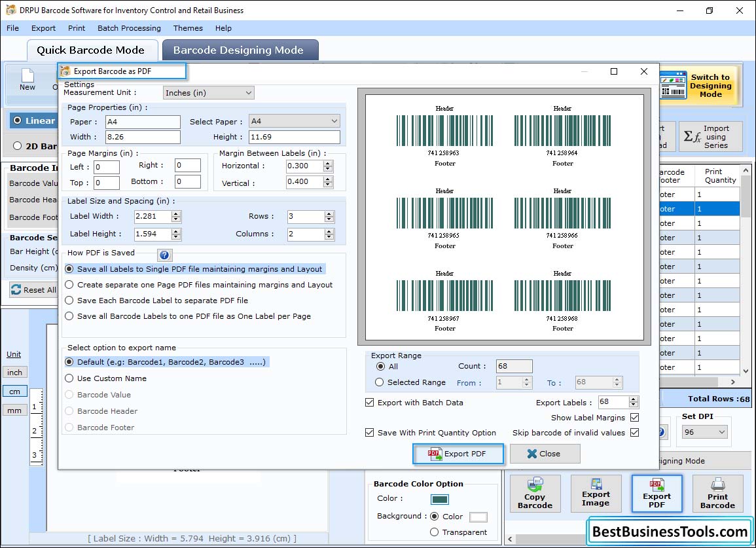Screen dimensions: 756x548
Task: Select the mm unit button
Action: (14, 411)
